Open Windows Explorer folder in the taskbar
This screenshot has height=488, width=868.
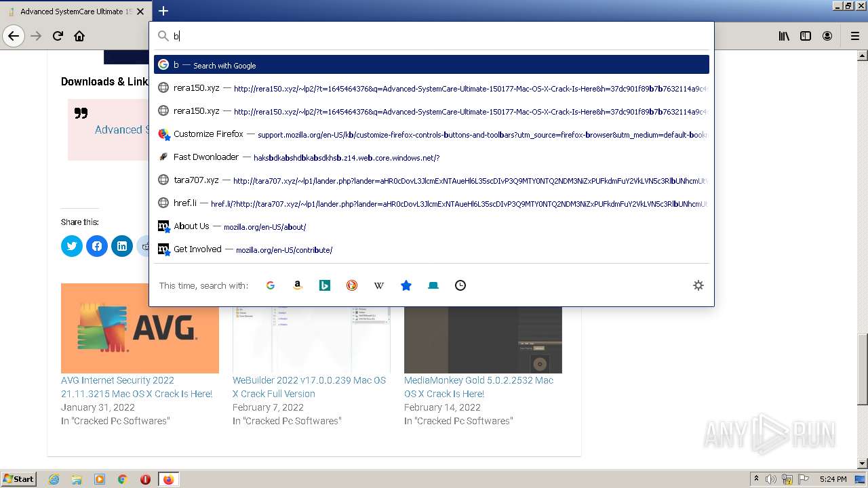pyautogui.click(x=77, y=479)
